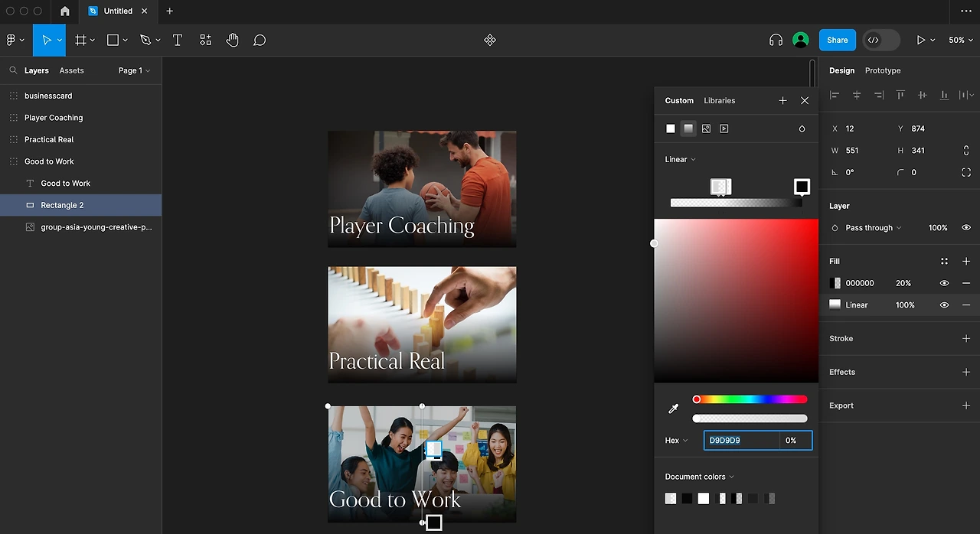980x534 pixels.
Task: Select the Rectangle 2 layer
Action: [80, 205]
